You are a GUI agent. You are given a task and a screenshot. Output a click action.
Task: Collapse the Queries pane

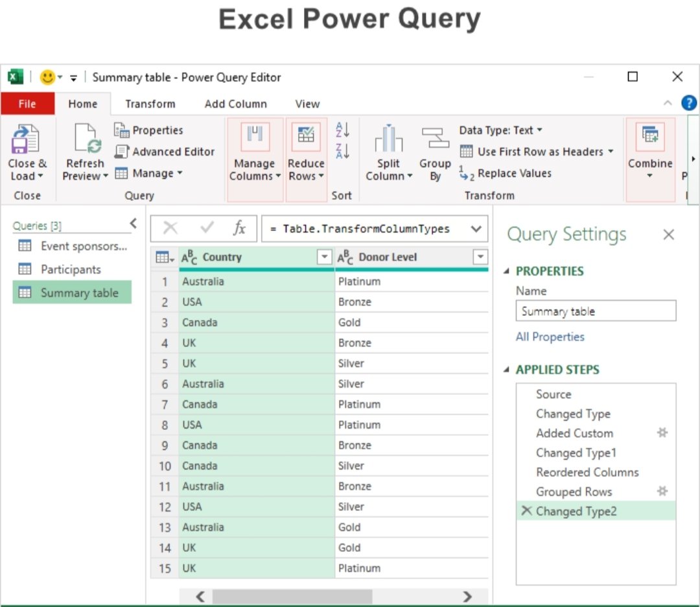[x=133, y=223]
